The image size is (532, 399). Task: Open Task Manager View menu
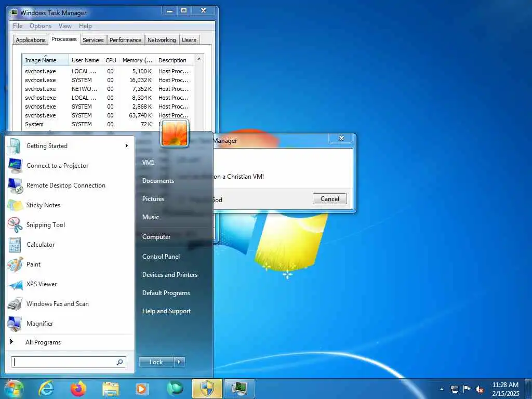tap(65, 26)
